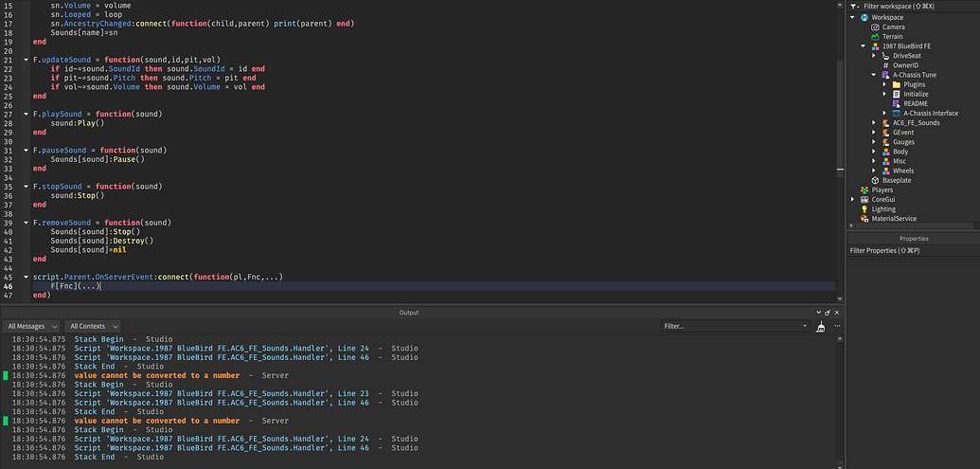Select the A-Chassis Interface GUI icon
This screenshot has height=469, width=980.
(x=897, y=113)
